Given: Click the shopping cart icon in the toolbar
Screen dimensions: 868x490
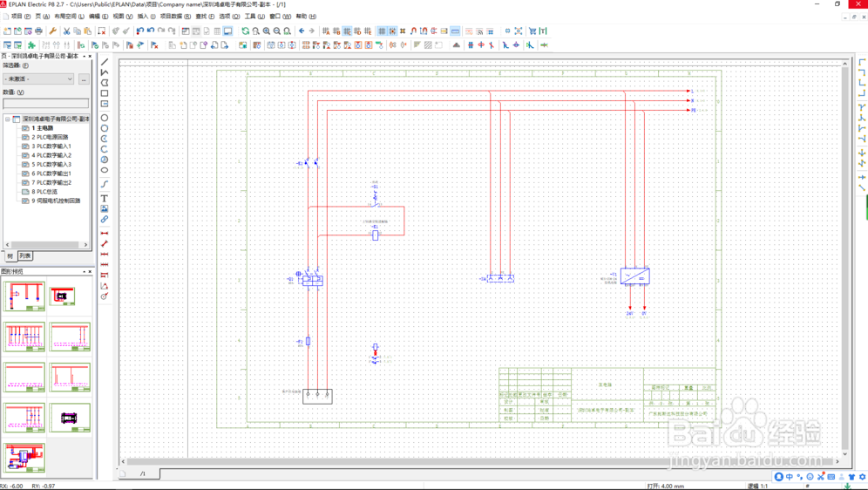Looking at the screenshot, I should [532, 31].
